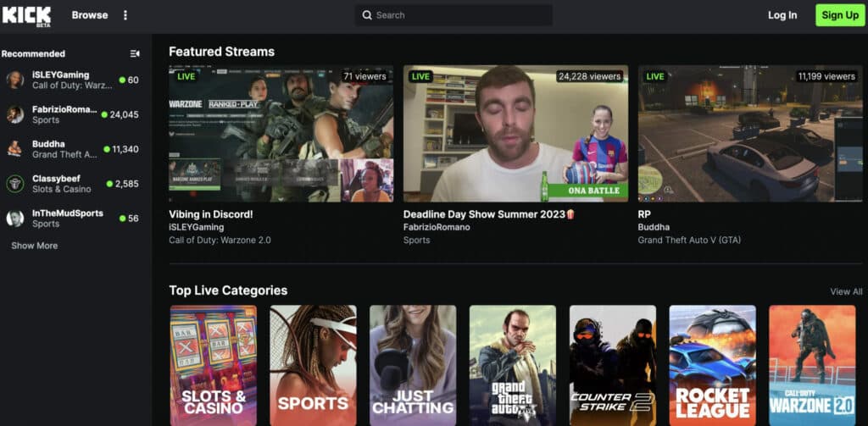Select Classybeef name in Recommended list
This screenshot has height=426, width=868.
pos(56,179)
